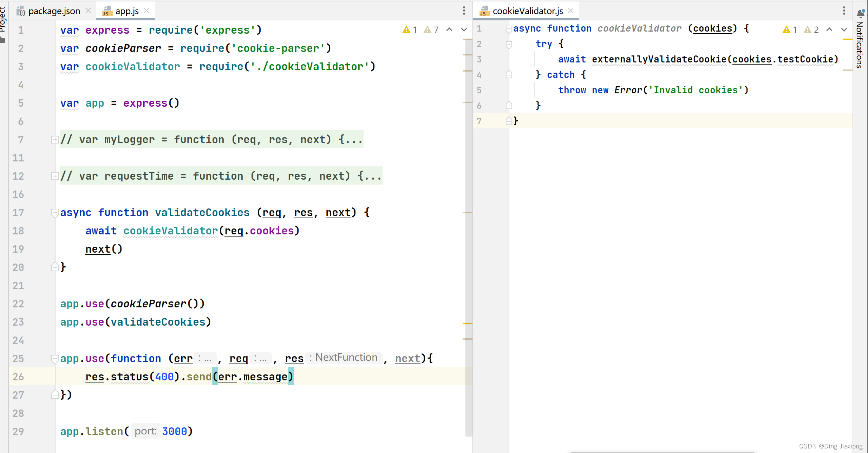Collapse the catch block fold marker
Screen dimensions: 868x453
click(x=509, y=74)
